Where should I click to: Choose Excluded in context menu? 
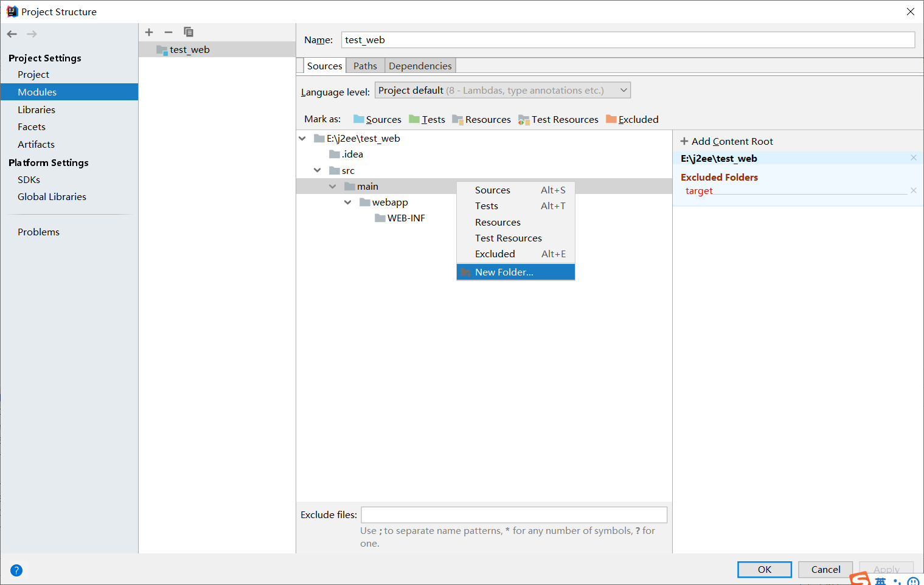(516, 254)
